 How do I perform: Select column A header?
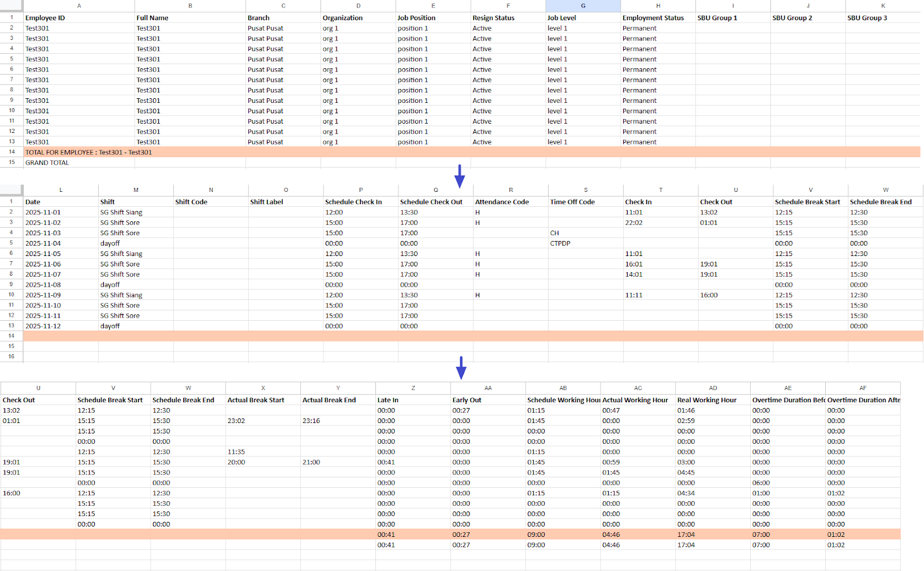79,6
